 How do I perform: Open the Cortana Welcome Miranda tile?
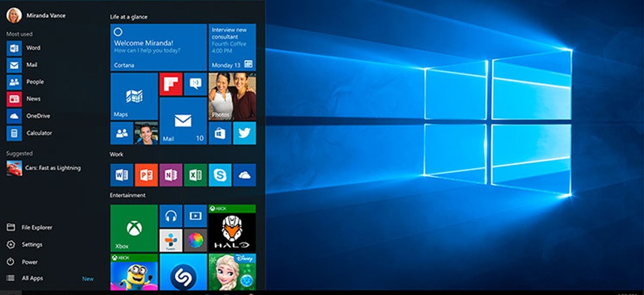pos(159,47)
